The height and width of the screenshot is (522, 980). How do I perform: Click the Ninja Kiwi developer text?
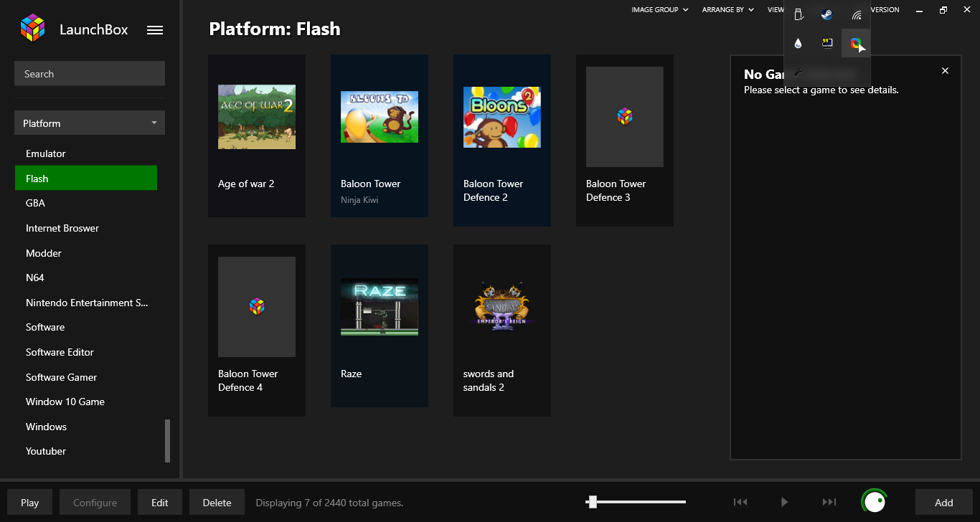tap(359, 200)
